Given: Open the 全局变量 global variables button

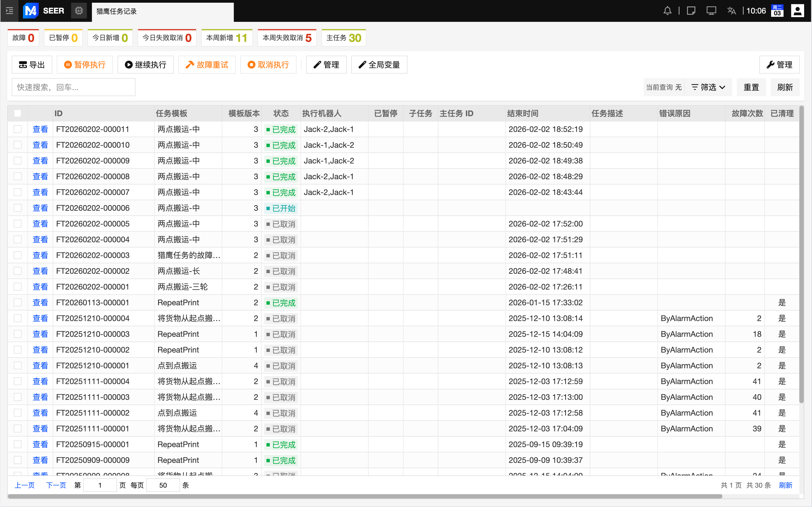Looking at the screenshot, I should (x=379, y=65).
